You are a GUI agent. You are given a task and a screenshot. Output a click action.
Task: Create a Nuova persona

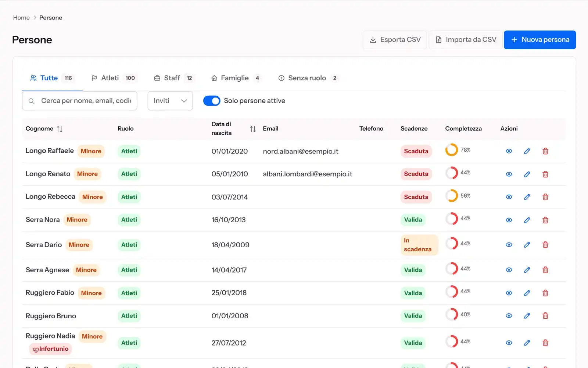[540, 40]
